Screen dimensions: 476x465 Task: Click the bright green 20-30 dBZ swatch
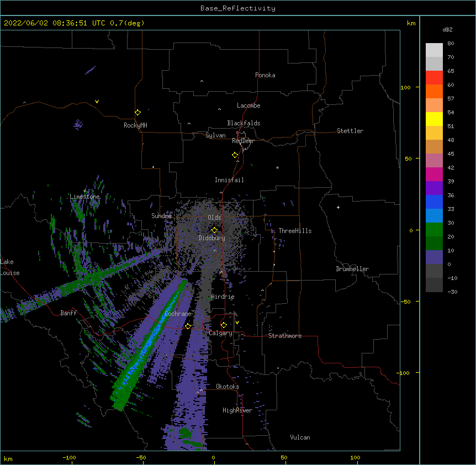pos(434,230)
